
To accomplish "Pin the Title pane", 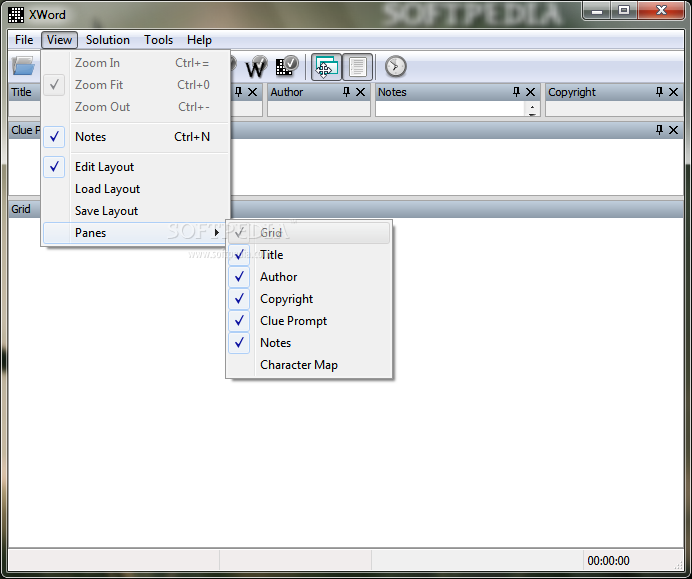I will coord(239,92).
